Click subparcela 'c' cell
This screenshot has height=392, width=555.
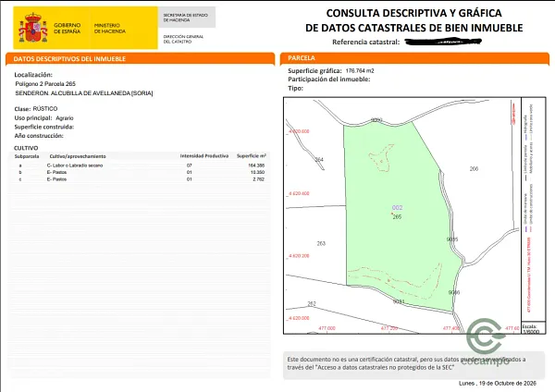click(20, 179)
